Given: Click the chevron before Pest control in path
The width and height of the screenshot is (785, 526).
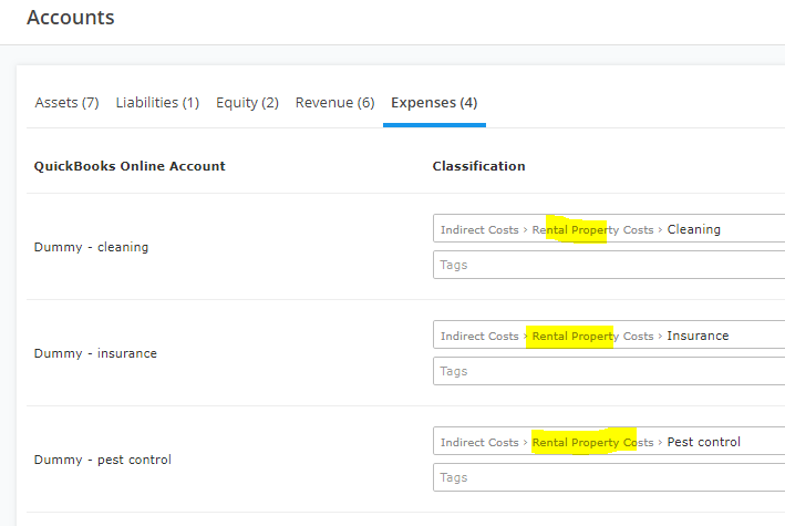Looking at the screenshot, I should (x=660, y=442).
